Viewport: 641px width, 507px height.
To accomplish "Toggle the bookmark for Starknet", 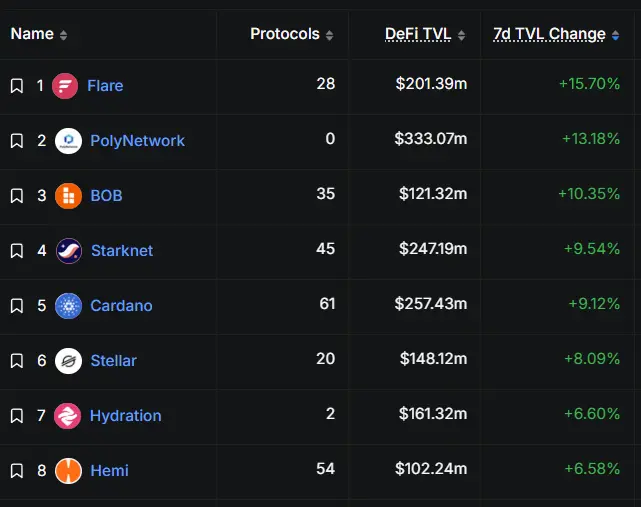I will (x=17, y=251).
